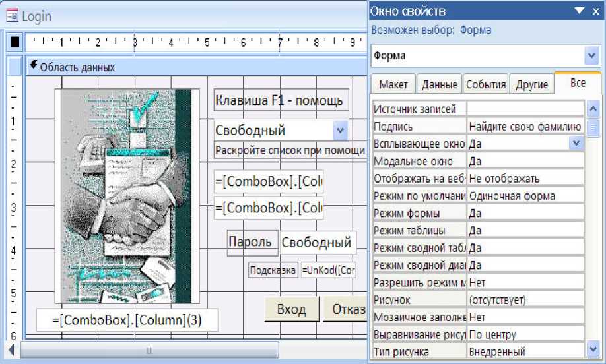The image size is (606, 364).
Task: Click the Режим сводной таблицы value
Action: pyautogui.click(x=525, y=248)
